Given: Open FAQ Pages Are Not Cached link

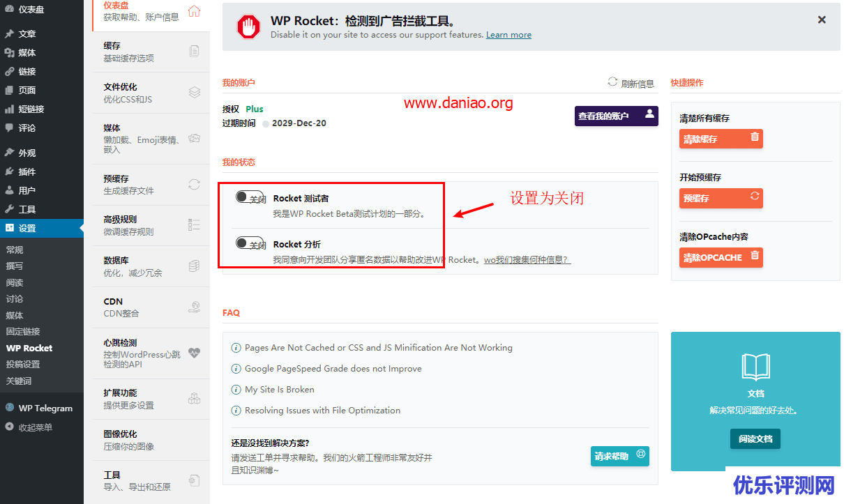Looking at the screenshot, I should tap(378, 347).
